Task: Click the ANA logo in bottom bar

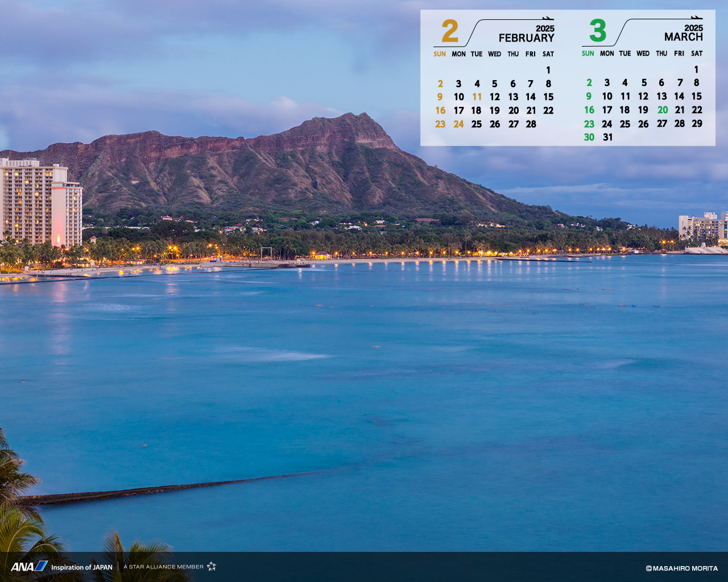Action: (29, 566)
